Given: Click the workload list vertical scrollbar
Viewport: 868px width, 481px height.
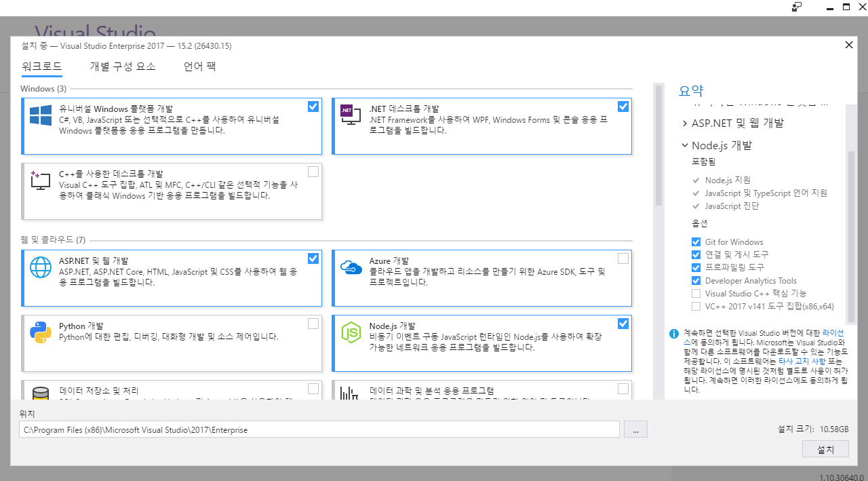Looking at the screenshot, I should 658,144.
